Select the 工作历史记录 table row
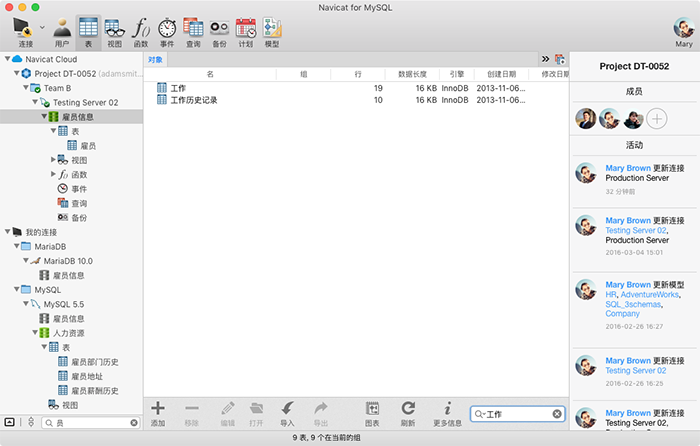700x446 pixels. 356,100
